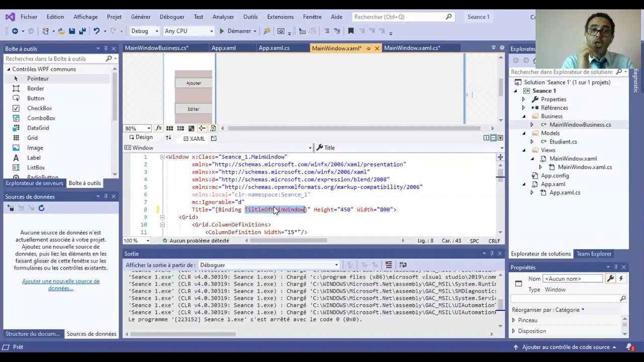Click Clear All output icon
The width and height of the screenshot is (644, 362).
tap(388, 264)
